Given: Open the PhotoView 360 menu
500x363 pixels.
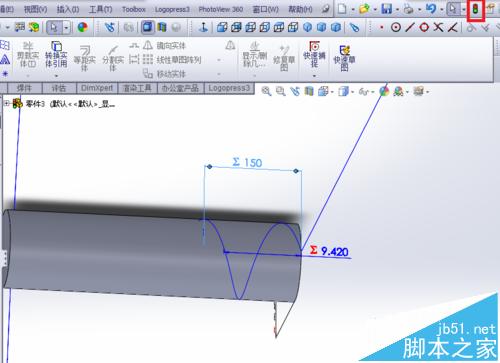Looking at the screenshot, I should (220, 9).
